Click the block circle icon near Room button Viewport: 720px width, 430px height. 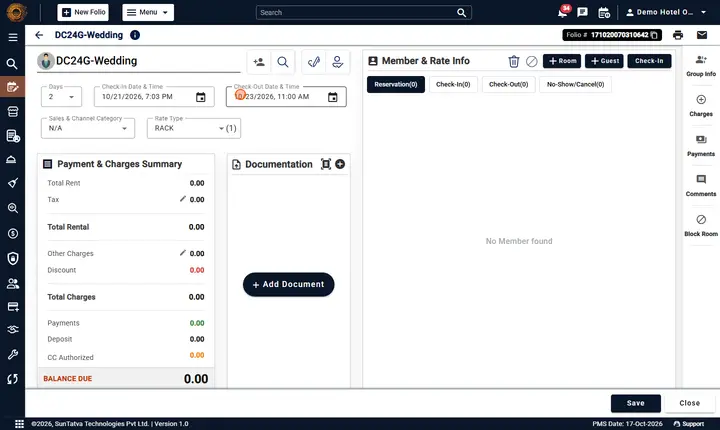coord(531,61)
